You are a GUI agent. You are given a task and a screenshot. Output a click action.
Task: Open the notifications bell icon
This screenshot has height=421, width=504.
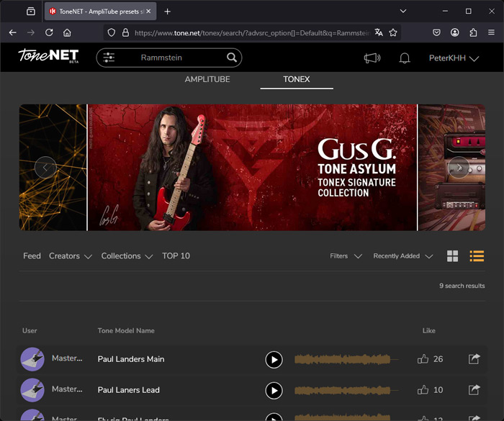(405, 58)
